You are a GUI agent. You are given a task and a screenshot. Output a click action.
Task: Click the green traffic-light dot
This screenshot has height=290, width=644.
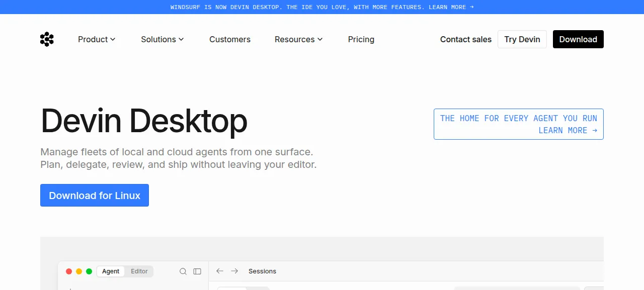89,271
